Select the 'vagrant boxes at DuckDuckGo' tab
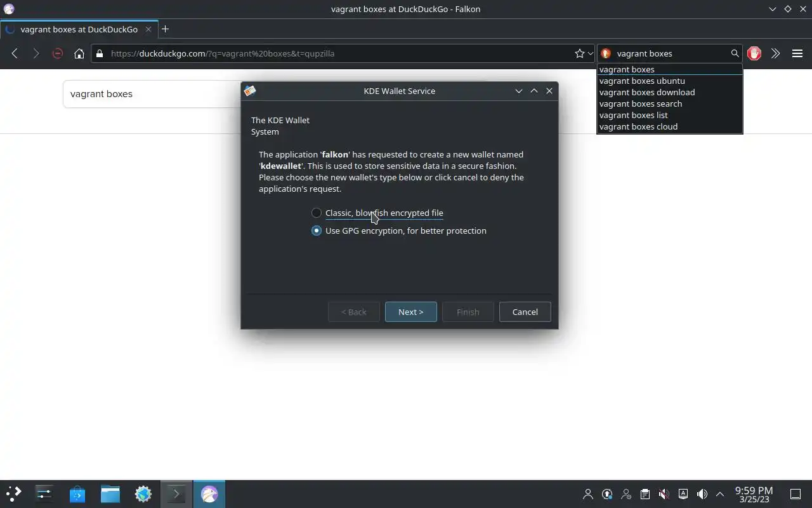The width and height of the screenshot is (812, 508). click(x=79, y=29)
